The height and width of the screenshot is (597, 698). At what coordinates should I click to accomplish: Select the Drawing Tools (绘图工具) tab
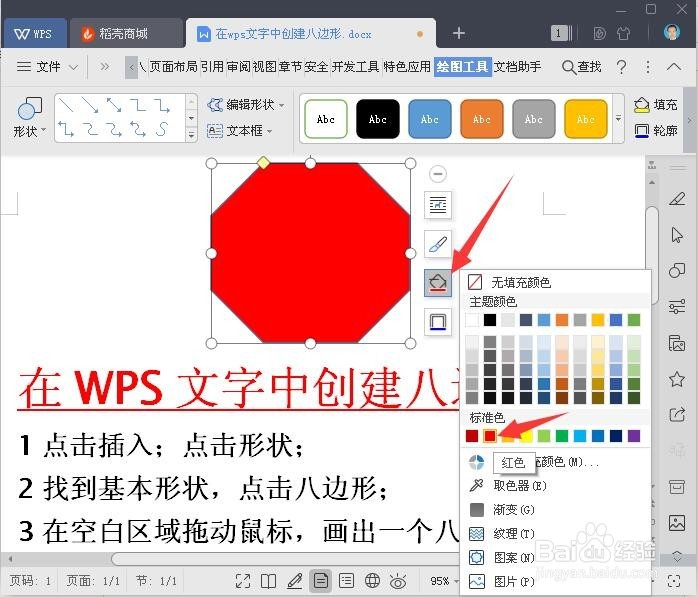pos(463,67)
